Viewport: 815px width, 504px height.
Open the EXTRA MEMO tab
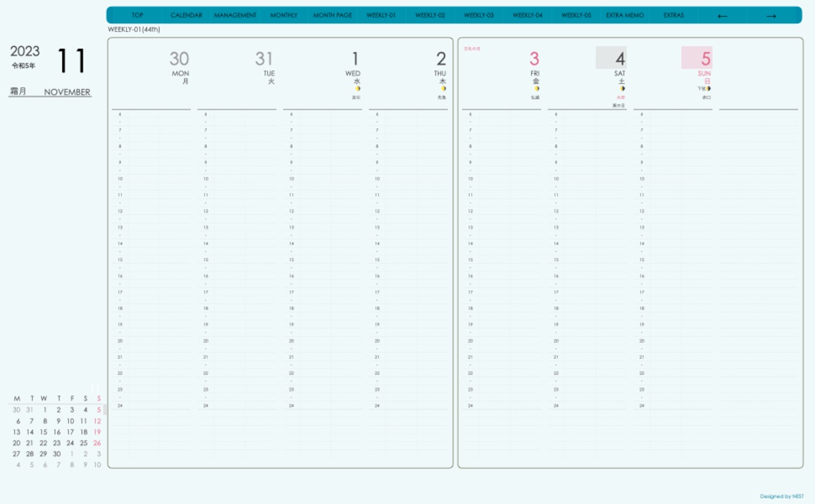pyautogui.click(x=625, y=15)
